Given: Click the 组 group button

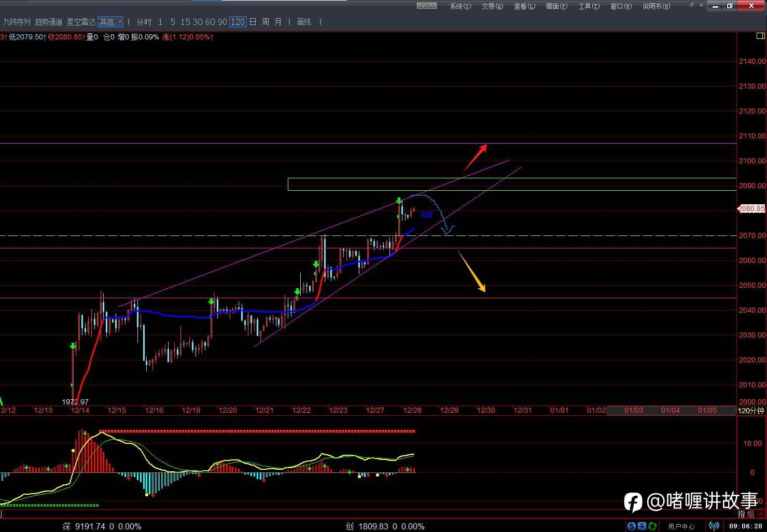Looking at the screenshot, I should [750, 514].
